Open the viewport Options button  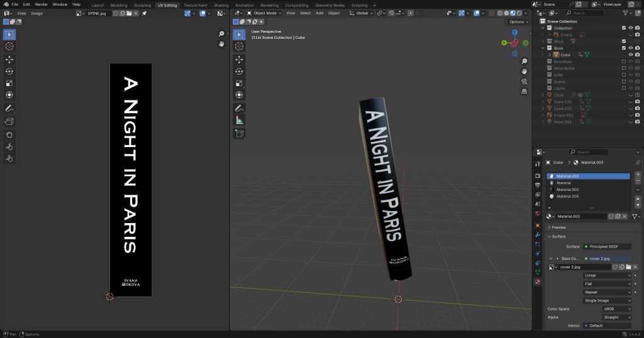[x=517, y=22]
